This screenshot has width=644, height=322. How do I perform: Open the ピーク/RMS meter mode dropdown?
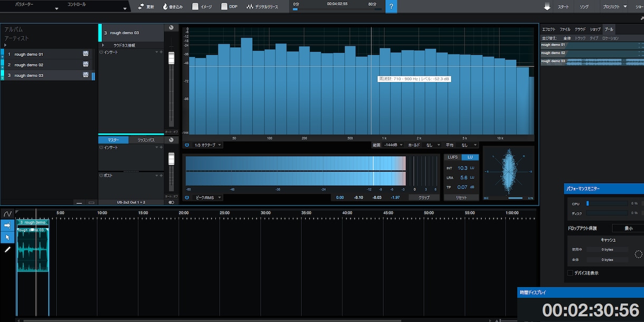(208, 197)
